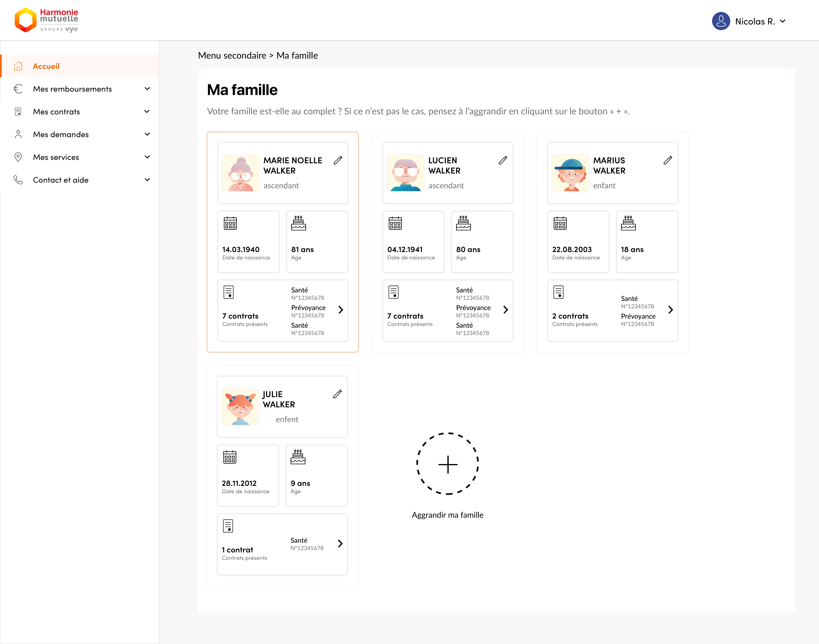The height and width of the screenshot is (644, 819).
Task: Edit Marie Noelle Walker's profile with pencil icon
Action: click(x=338, y=160)
